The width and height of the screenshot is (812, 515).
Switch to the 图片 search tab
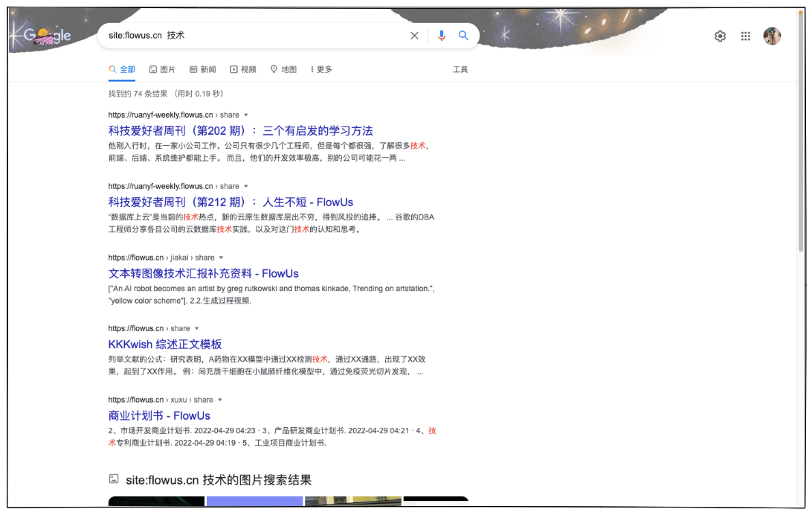[x=162, y=69]
